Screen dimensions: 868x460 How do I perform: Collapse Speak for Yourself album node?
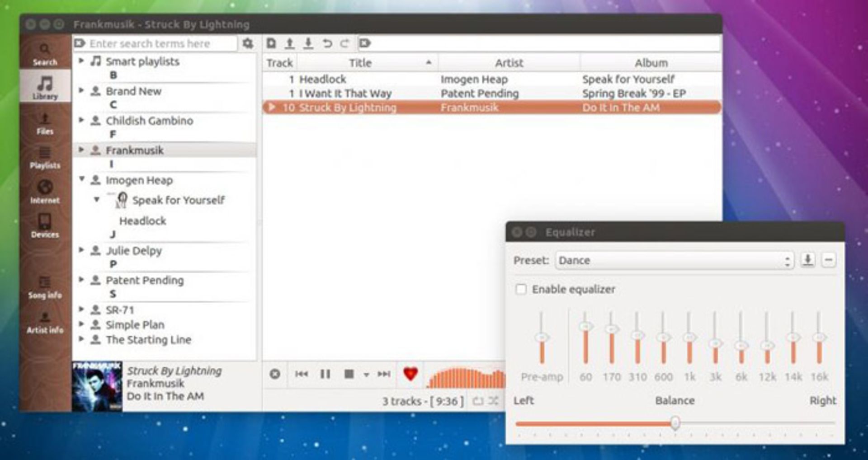(96, 199)
